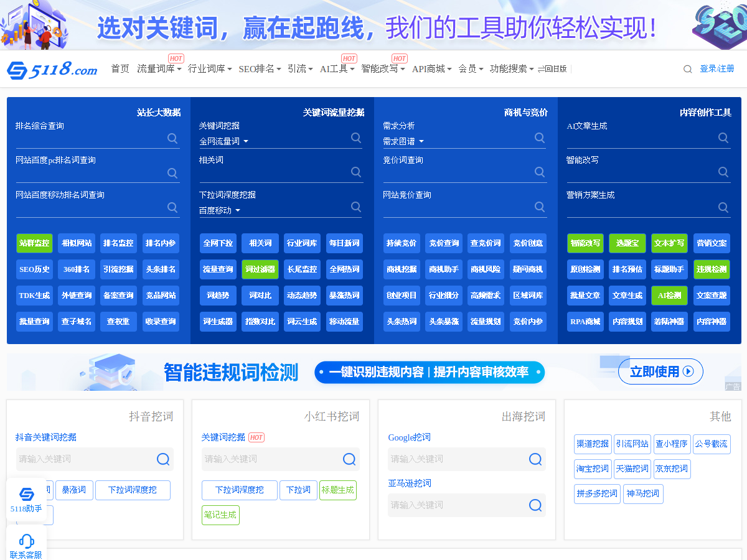The image size is (747, 560).
Task: Open the 百度移动 dropdown
Action: [220, 210]
